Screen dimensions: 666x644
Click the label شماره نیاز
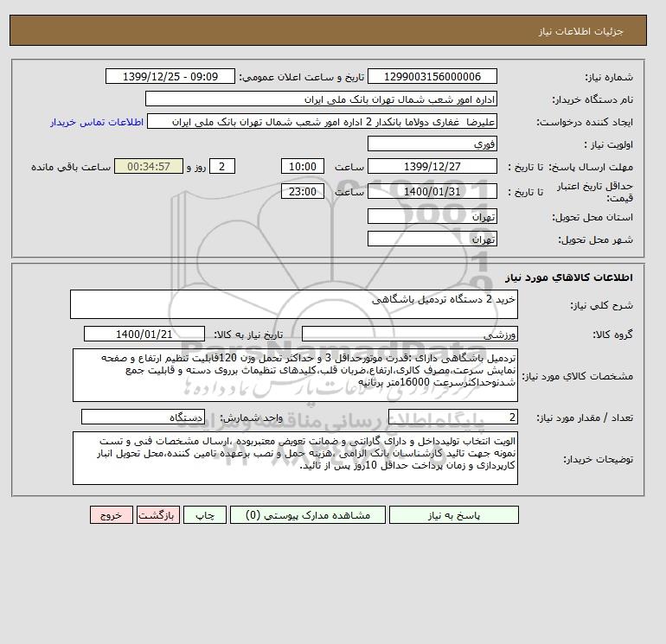pyautogui.click(x=609, y=77)
